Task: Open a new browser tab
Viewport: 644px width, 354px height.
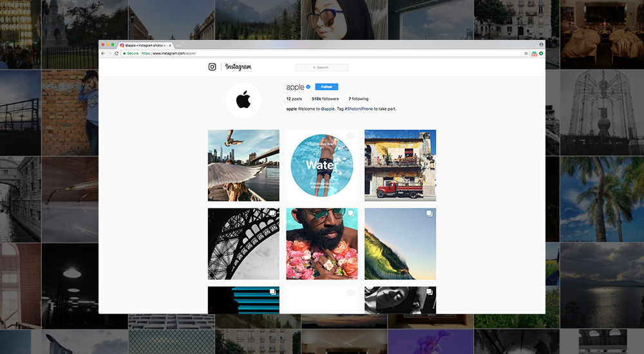Action: tap(178, 46)
